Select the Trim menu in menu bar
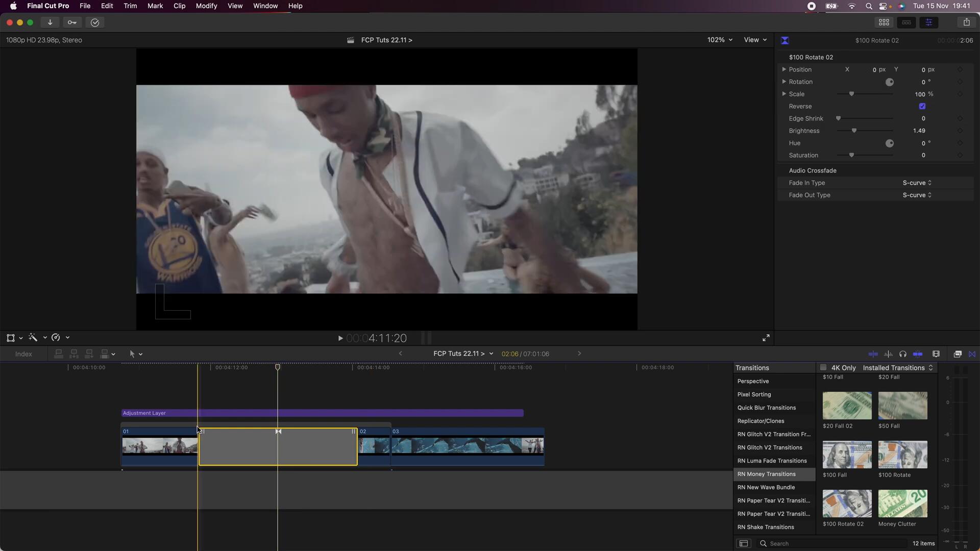 point(130,6)
